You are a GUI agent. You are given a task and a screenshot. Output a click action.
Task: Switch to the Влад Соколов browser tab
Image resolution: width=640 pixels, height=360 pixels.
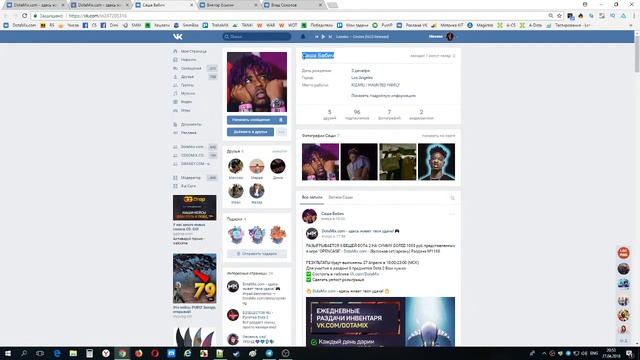pyautogui.click(x=293, y=5)
